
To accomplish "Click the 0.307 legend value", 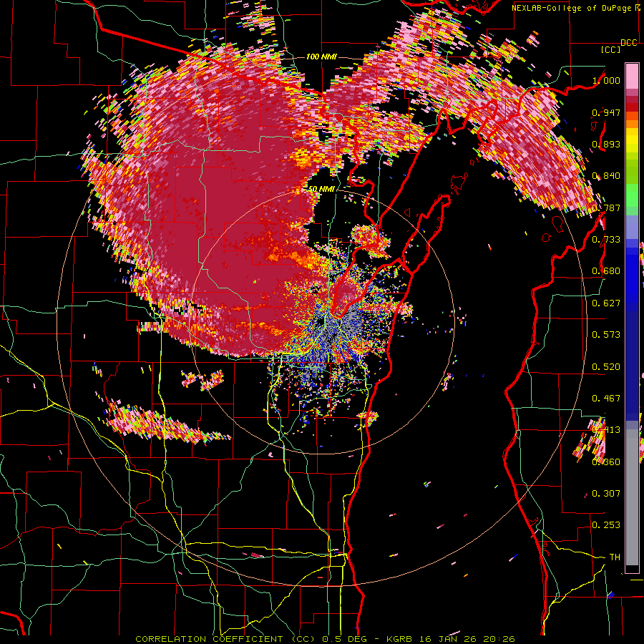I will pyautogui.click(x=606, y=494).
